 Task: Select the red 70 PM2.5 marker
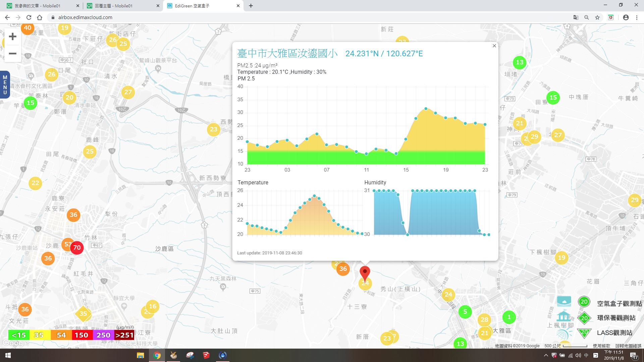click(77, 248)
